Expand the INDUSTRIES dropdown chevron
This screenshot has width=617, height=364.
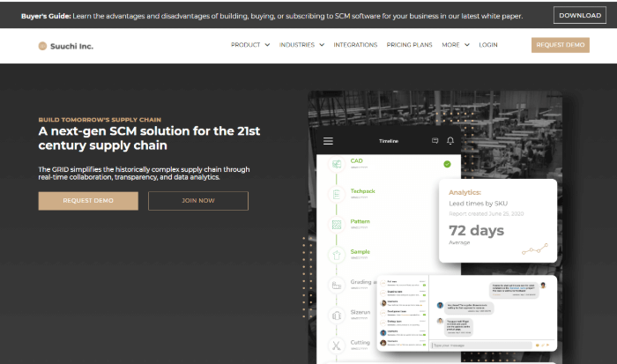322,45
